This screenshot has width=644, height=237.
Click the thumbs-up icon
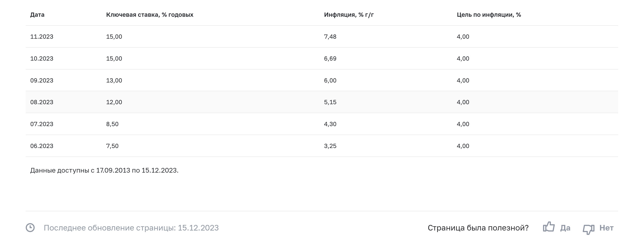pos(549,227)
